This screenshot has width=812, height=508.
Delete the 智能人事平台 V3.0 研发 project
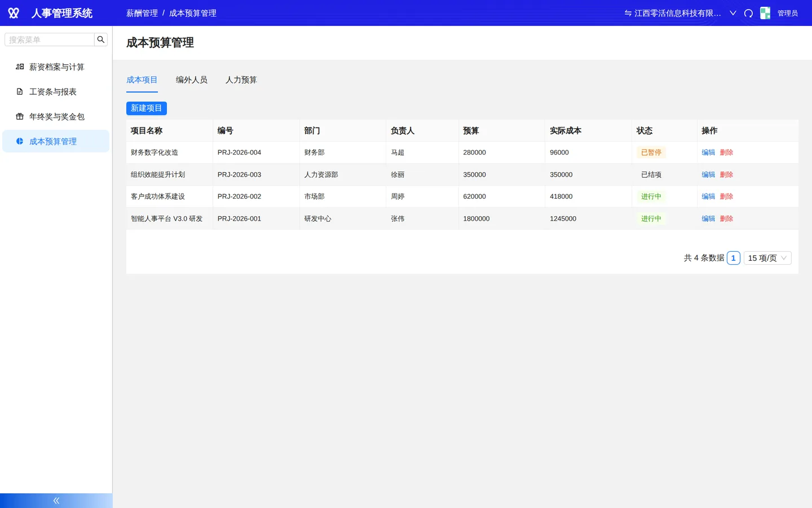[x=726, y=218]
